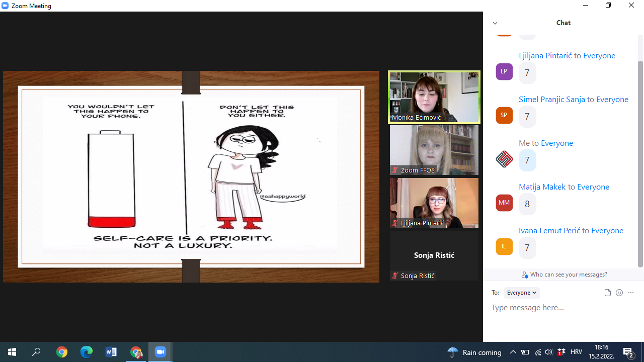644x362 pixels.
Task: Click my own avatar in chat
Action: click(504, 159)
